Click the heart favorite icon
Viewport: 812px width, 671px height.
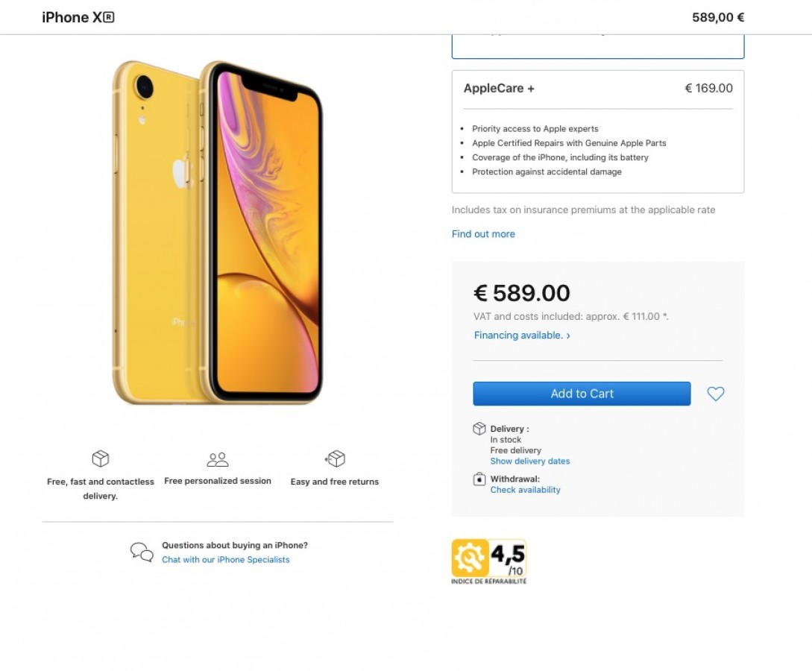(716, 394)
